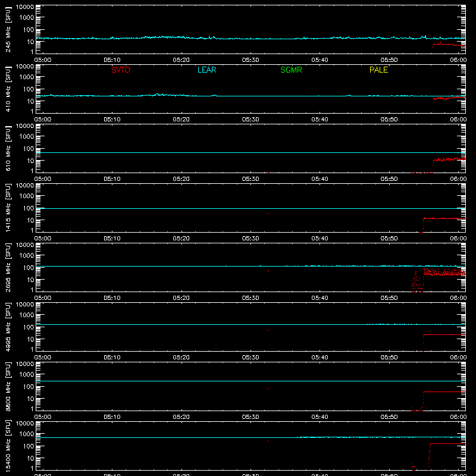Select the "1415 MHz [SFU]" axis title

pos(8,208)
